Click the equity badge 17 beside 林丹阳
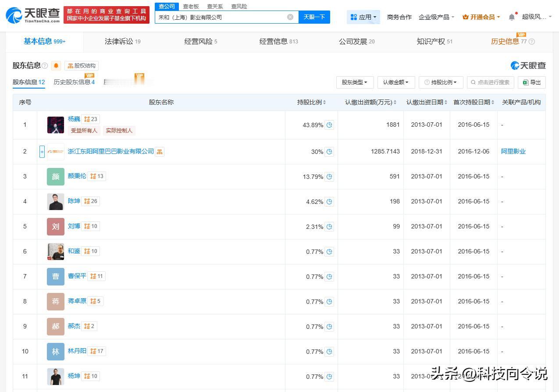Screen dimensions: 559x392 (97, 351)
